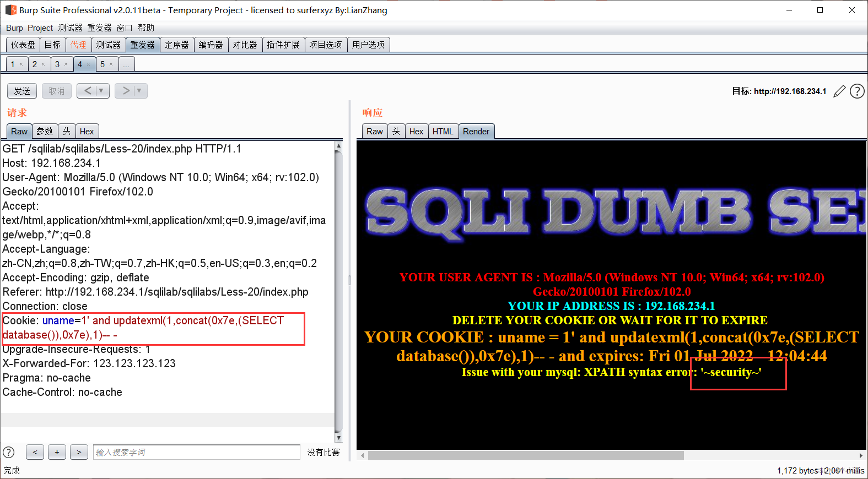Select the response Render tab
The height and width of the screenshot is (479, 868).
coord(476,131)
